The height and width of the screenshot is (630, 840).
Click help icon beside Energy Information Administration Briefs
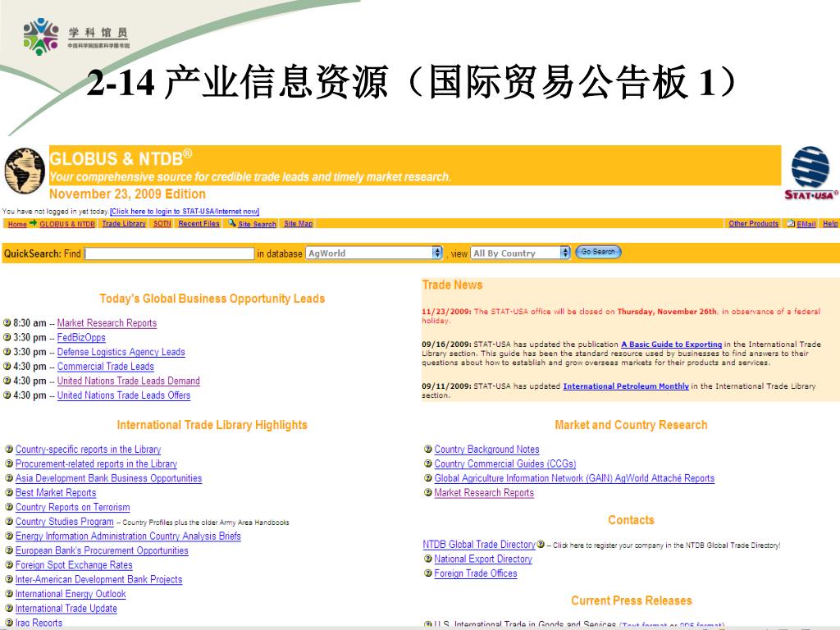pyautogui.click(x=9, y=536)
